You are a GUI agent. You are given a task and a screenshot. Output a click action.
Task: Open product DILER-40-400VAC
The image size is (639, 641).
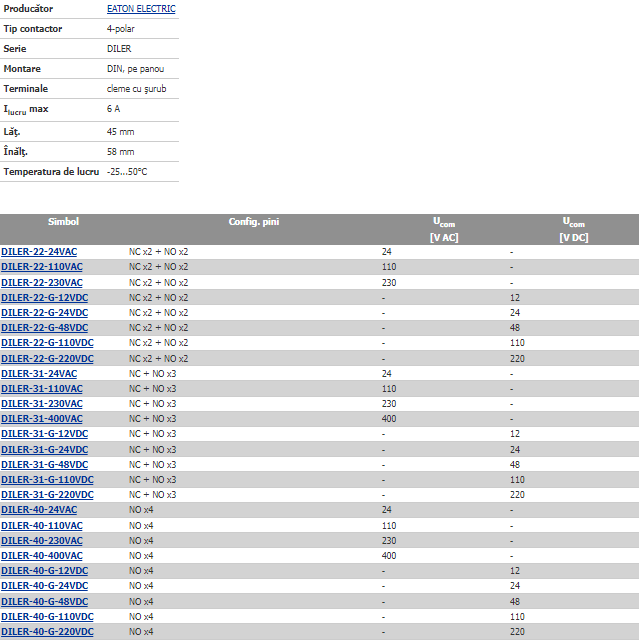click(42, 556)
